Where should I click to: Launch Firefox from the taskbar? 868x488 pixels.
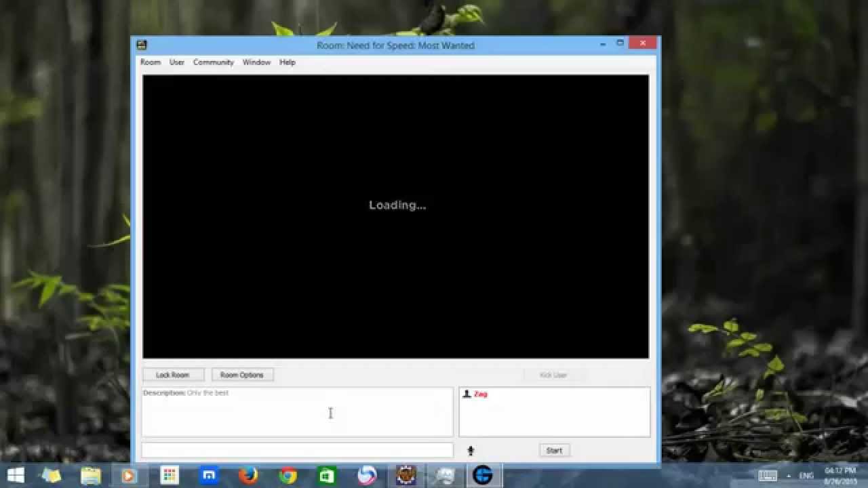pos(248,476)
